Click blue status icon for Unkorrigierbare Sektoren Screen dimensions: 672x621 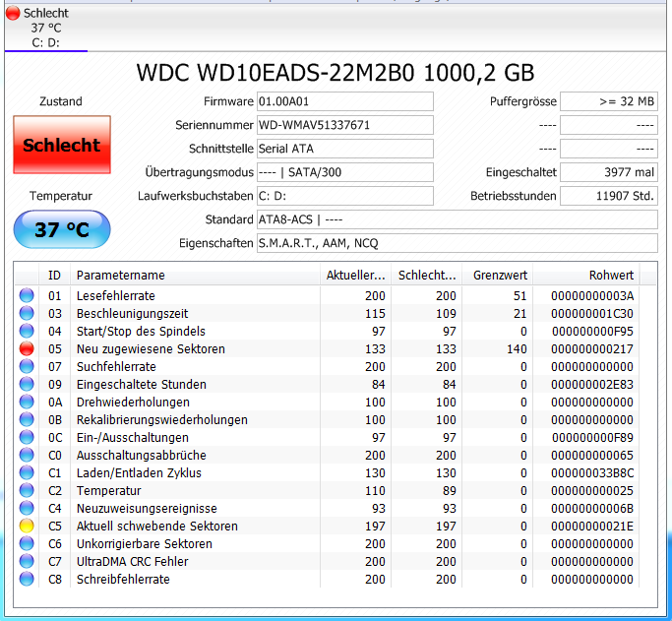(x=27, y=543)
